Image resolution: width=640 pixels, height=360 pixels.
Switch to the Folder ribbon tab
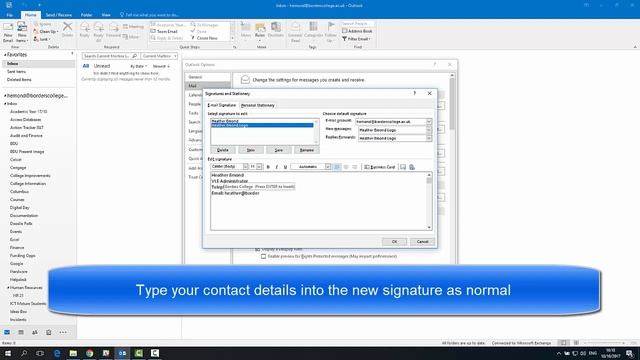(86, 15)
